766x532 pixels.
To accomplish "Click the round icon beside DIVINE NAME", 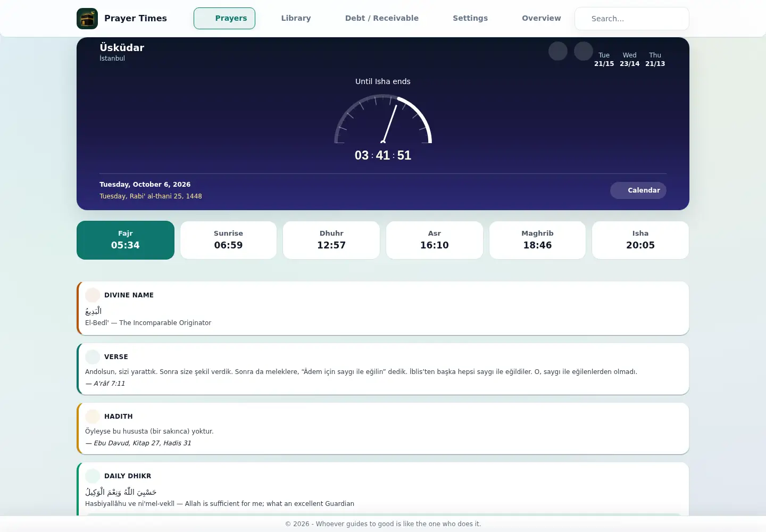I will pyautogui.click(x=93, y=295).
